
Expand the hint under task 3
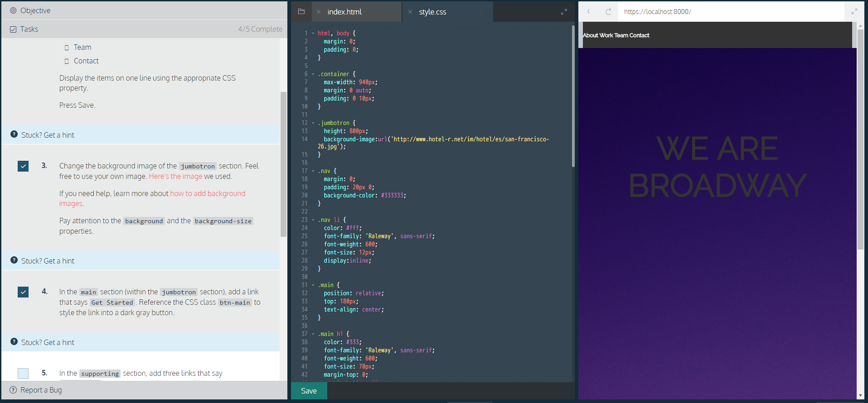(48, 261)
